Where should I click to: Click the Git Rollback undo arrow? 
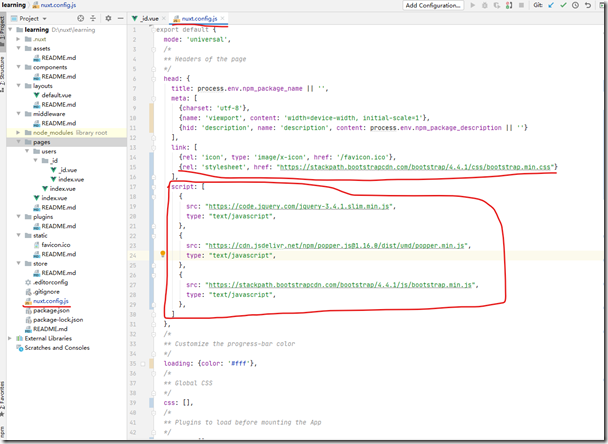tap(588, 5)
